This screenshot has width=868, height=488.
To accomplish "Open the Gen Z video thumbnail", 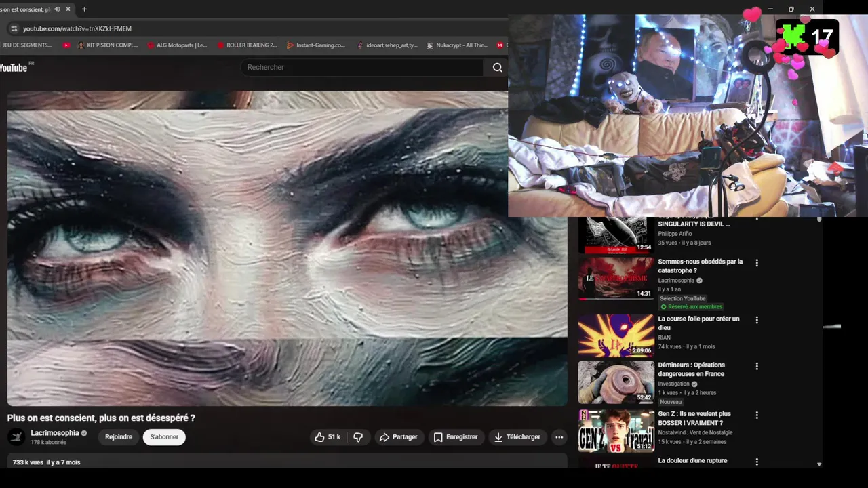I will [x=616, y=430].
